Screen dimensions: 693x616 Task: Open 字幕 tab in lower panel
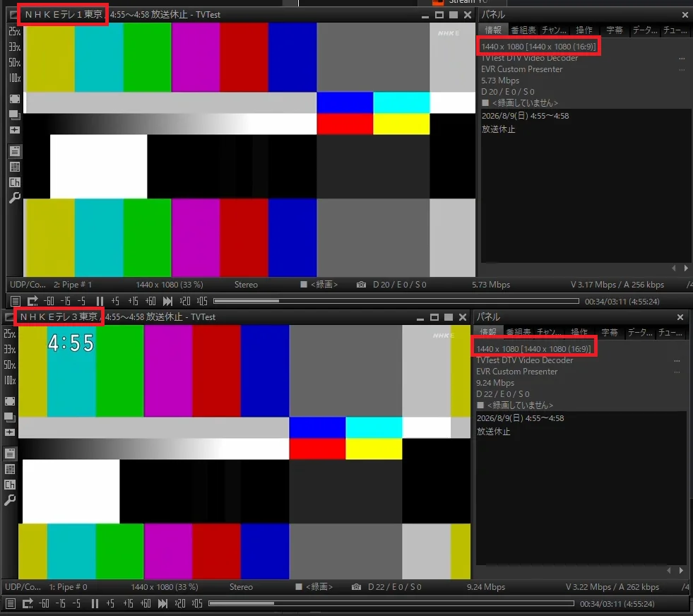click(x=610, y=332)
